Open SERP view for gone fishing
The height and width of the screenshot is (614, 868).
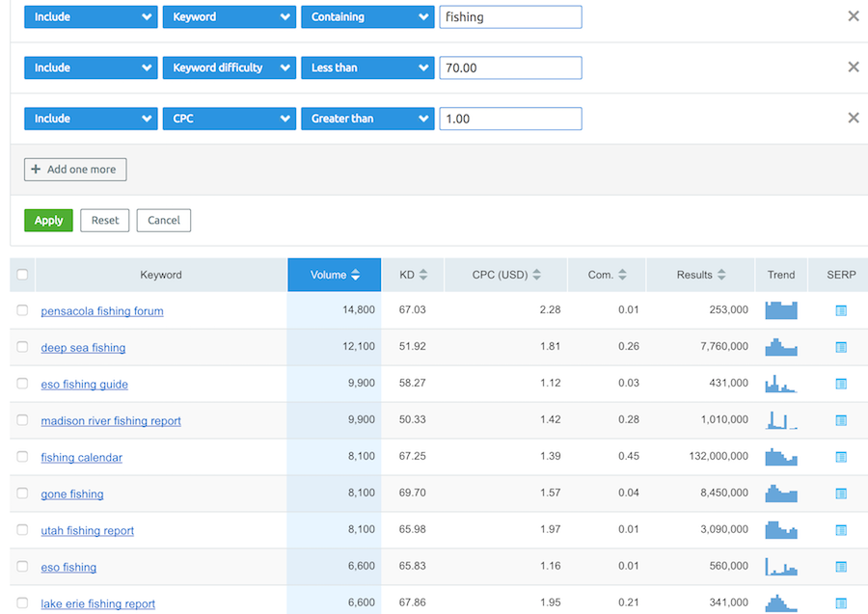[x=841, y=493]
